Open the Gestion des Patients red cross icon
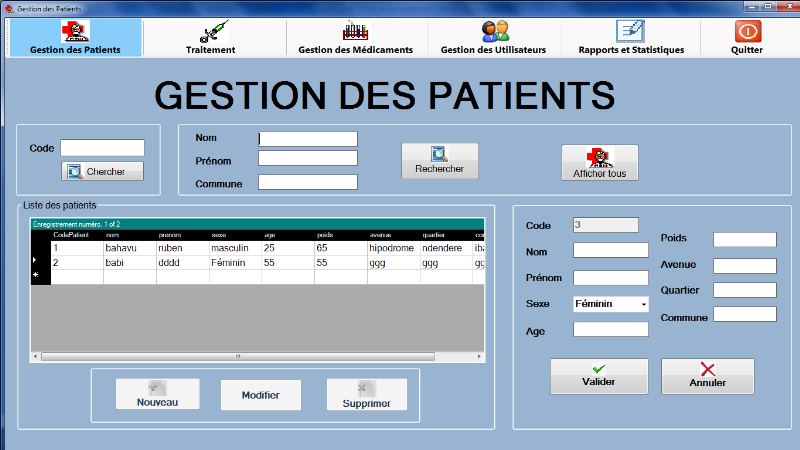 tap(76, 32)
